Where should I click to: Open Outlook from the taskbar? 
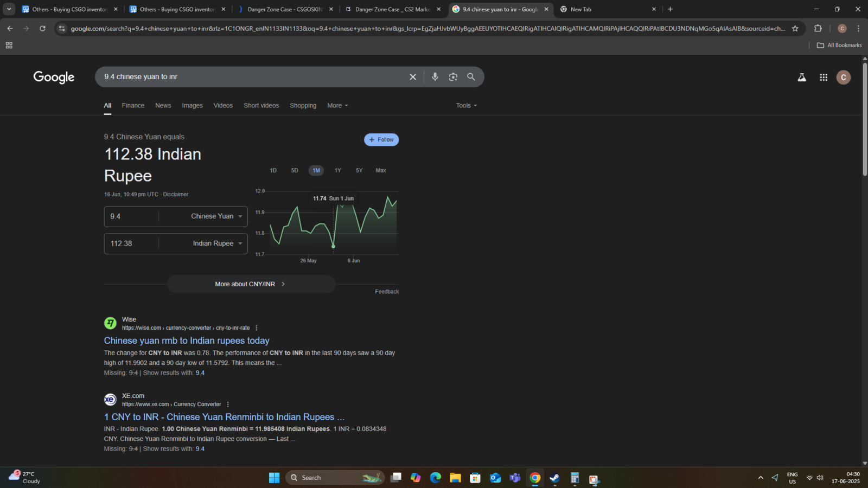495,478
